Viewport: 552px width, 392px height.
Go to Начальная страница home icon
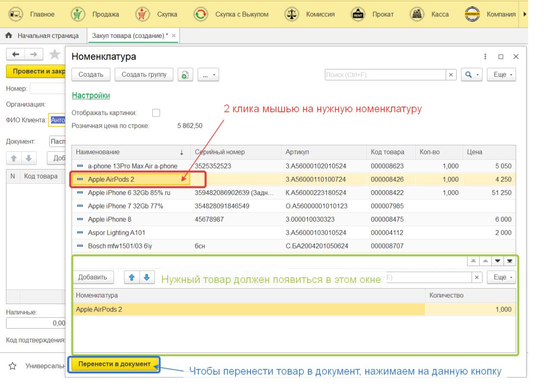tap(9, 36)
